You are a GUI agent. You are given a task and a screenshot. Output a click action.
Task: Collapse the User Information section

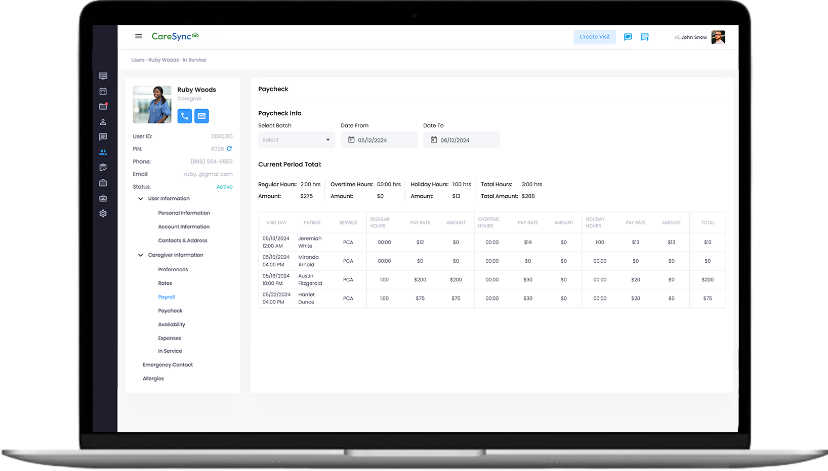tap(140, 198)
